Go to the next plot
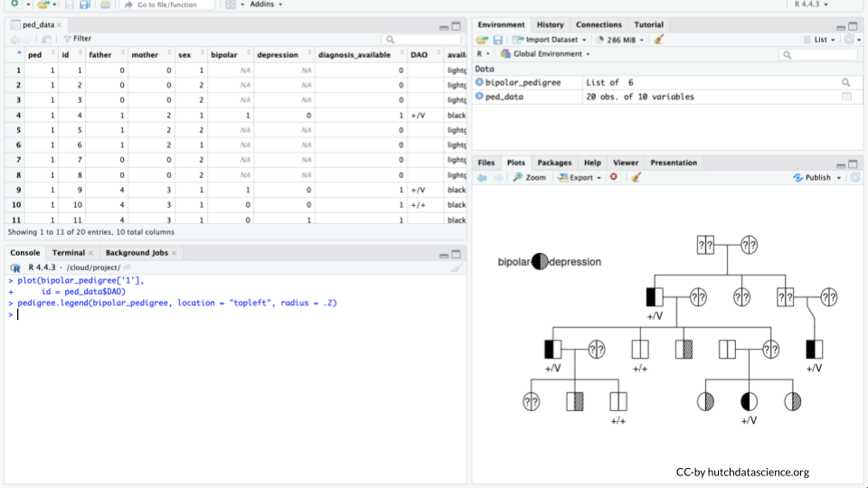 point(498,178)
